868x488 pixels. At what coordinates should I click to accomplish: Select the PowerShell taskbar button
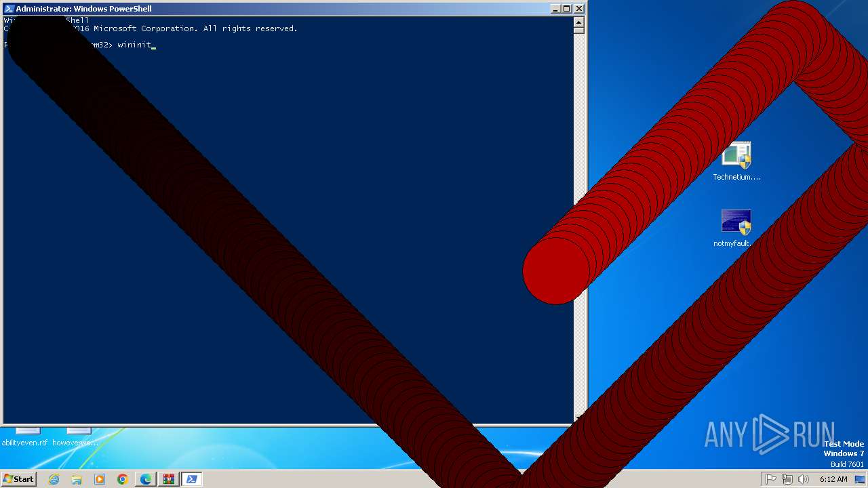(x=192, y=479)
